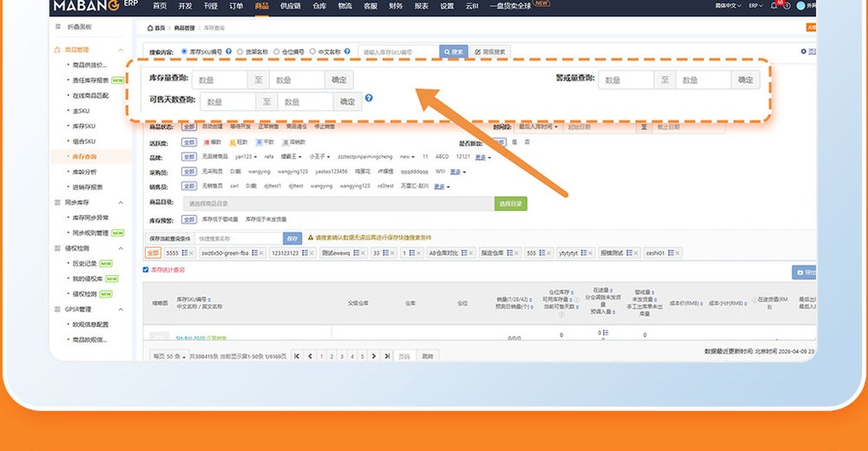This screenshot has height=451, width=868.
Task: Click 爆款 activity filter icon
Action: click(x=207, y=142)
